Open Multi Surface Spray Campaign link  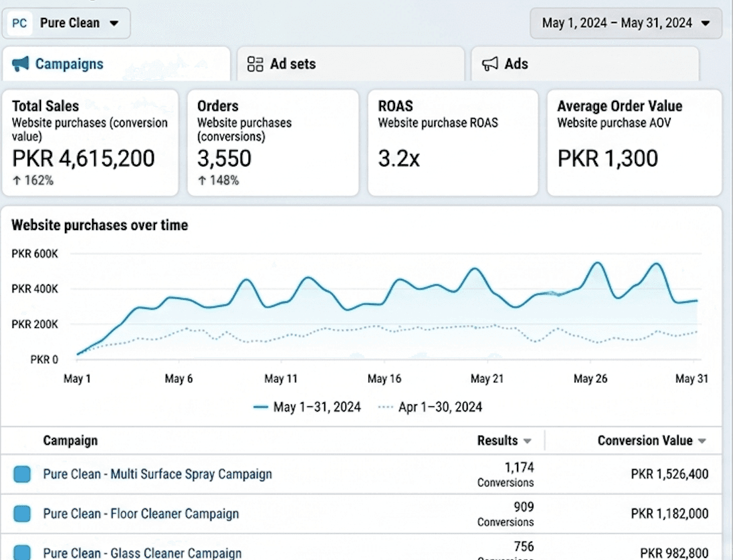click(158, 474)
